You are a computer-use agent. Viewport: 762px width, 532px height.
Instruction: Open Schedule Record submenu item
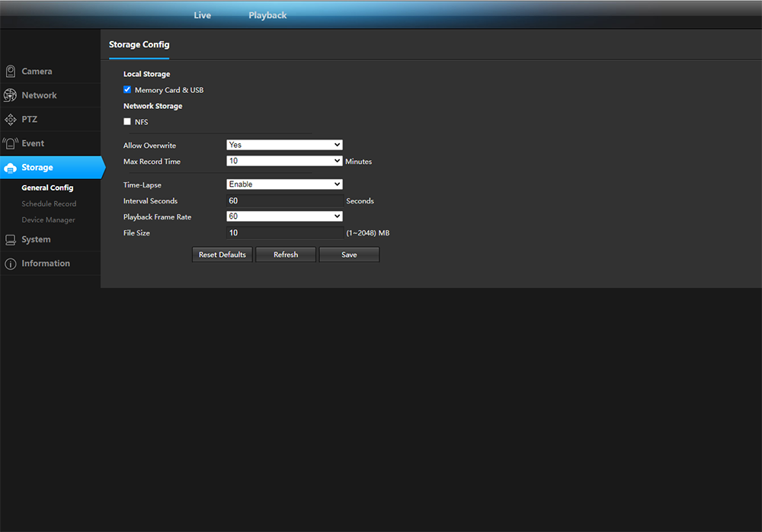point(49,204)
